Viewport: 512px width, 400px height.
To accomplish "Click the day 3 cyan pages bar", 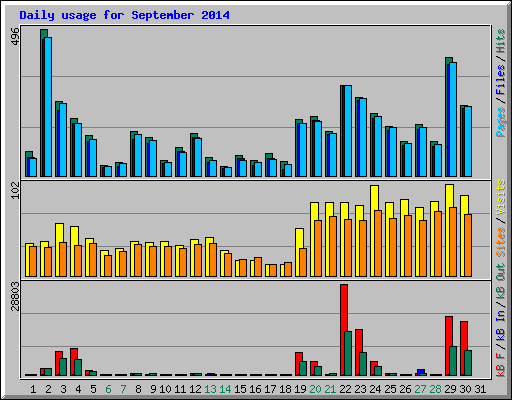I will point(63,140).
